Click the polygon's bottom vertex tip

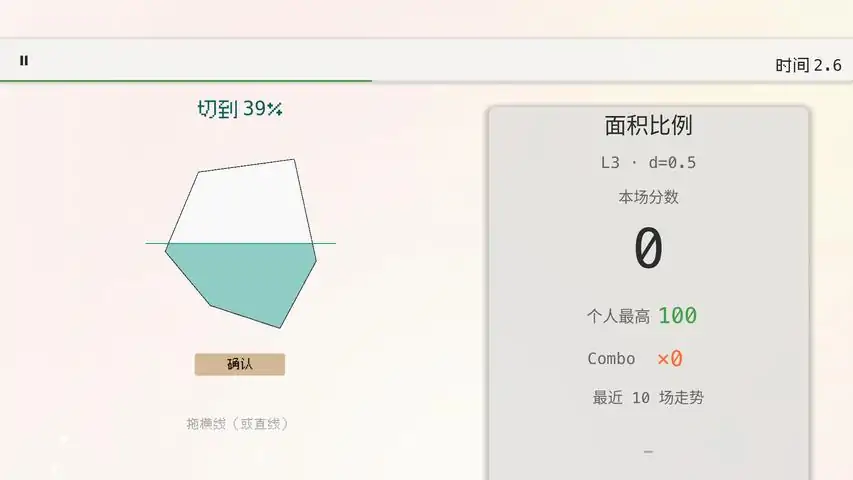click(x=280, y=328)
